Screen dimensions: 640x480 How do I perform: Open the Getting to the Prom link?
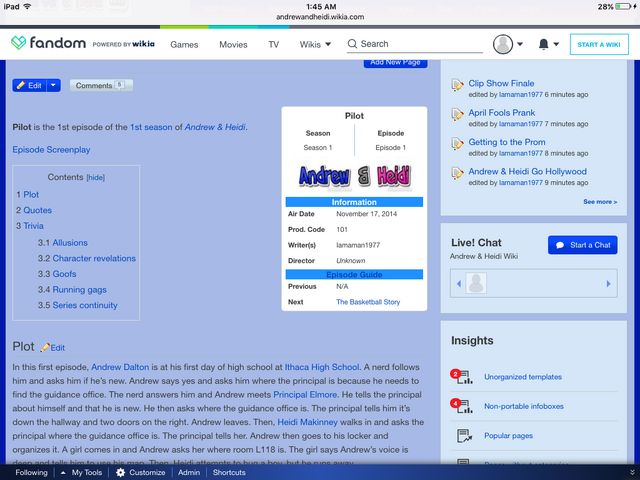[x=507, y=142]
